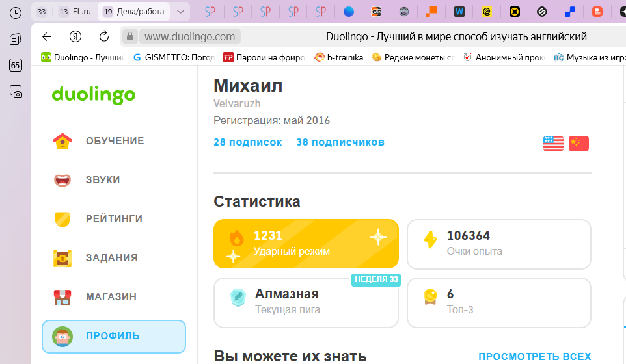Viewport: 626px width, 364px height.
Task: Click the page title Duolingo - Лучший в мире
Action: point(456,36)
